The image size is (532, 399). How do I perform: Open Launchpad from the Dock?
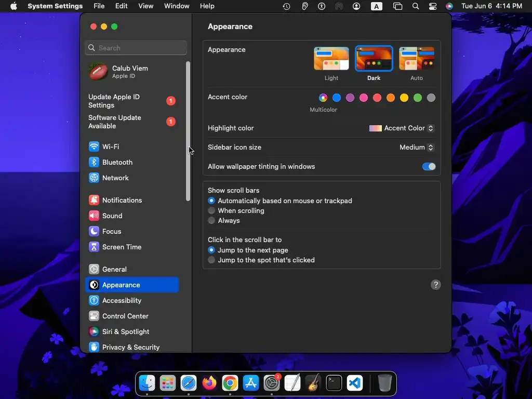click(168, 383)
